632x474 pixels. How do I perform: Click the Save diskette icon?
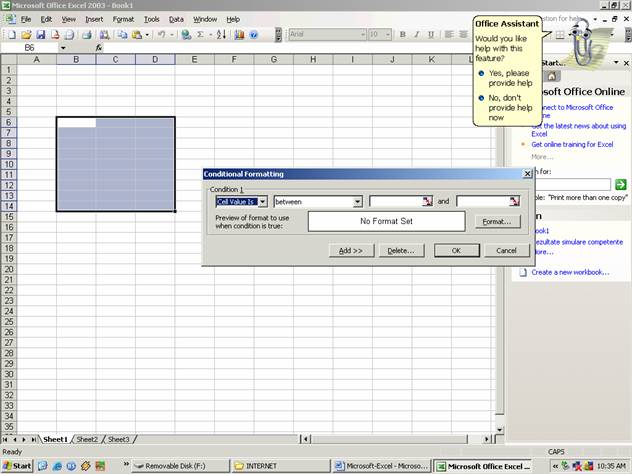pos(40,35)
